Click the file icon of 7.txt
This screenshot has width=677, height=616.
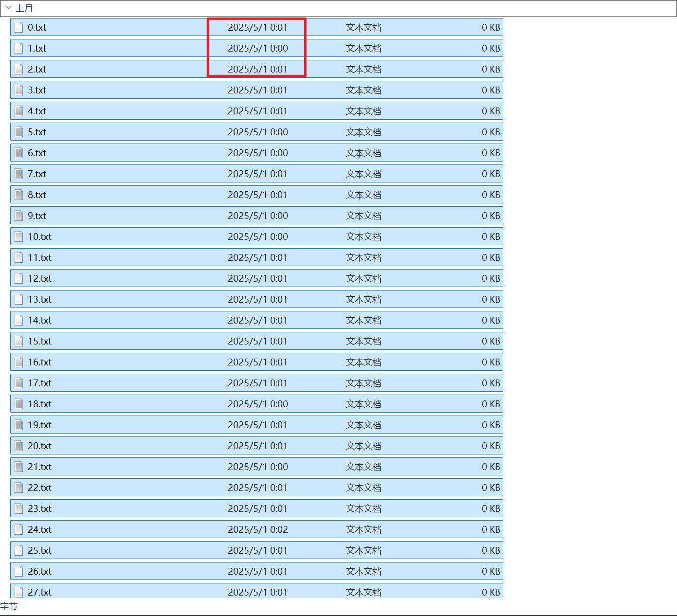[19, 174]
